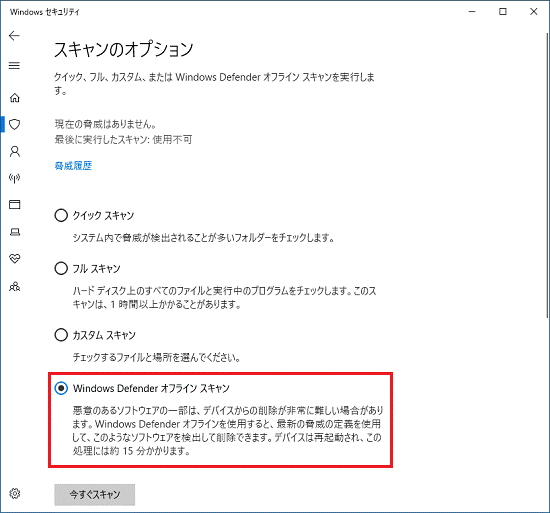550x513 pixels.
Task: Open Device performance & health heart icon
Action: coord(15,258)
